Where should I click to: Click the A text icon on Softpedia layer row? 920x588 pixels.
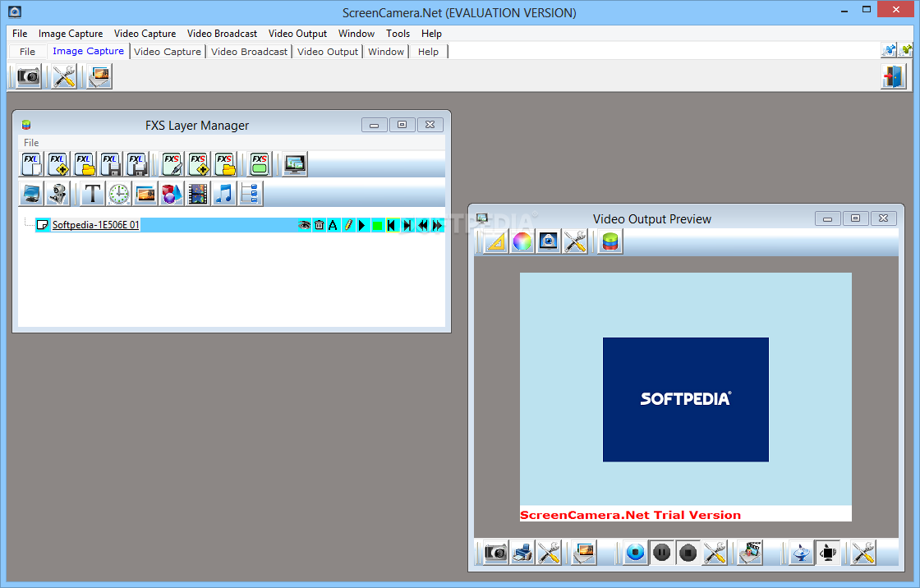pyautogui.click(x=333, y=225)
